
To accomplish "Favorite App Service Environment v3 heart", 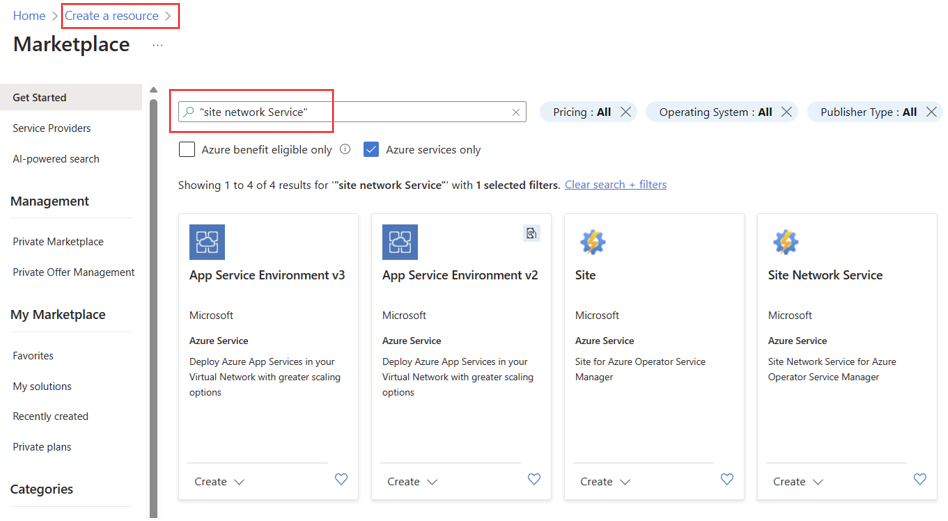I will [341, 480].
